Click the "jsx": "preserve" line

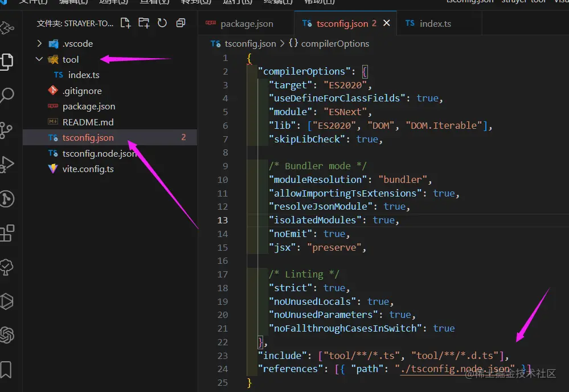tap(317, 247)
